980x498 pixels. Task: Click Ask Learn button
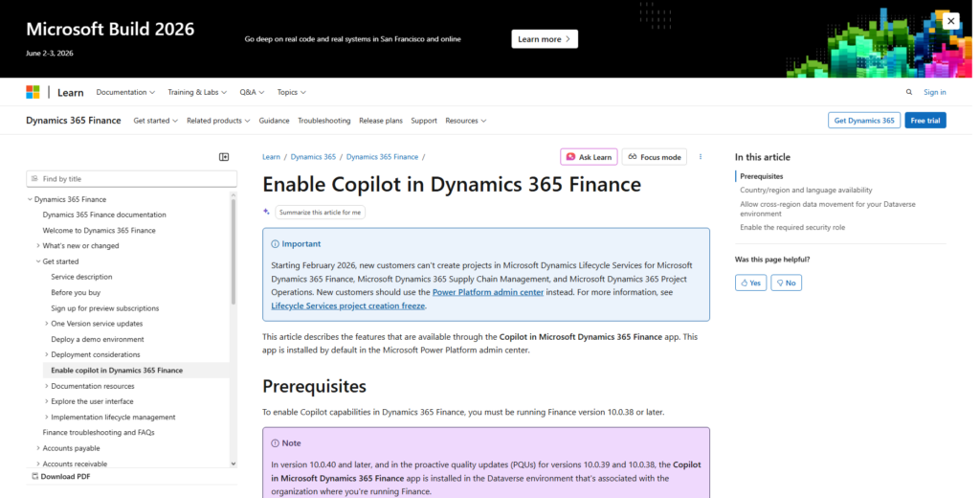pyautogui.click(x=589, y=157)
